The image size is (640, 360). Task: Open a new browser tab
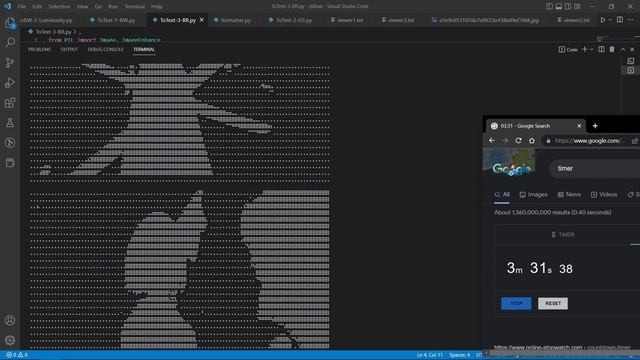coord(595,126)
